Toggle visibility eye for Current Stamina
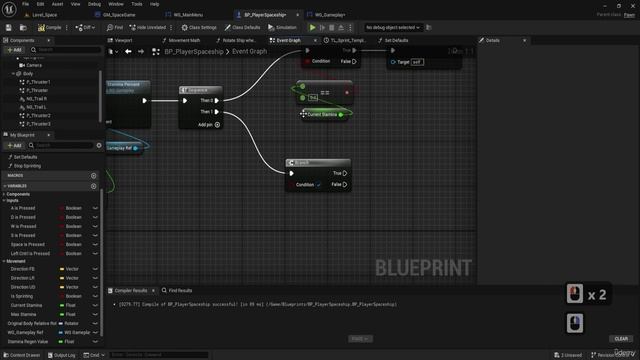The image size is (640, 360). coord(95,305)
